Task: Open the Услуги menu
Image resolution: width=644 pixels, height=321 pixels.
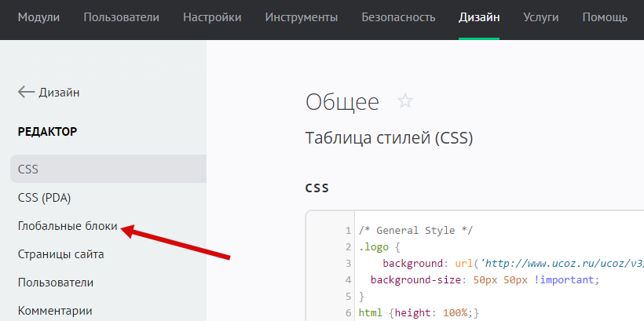Action: click(x=541, y=17)
